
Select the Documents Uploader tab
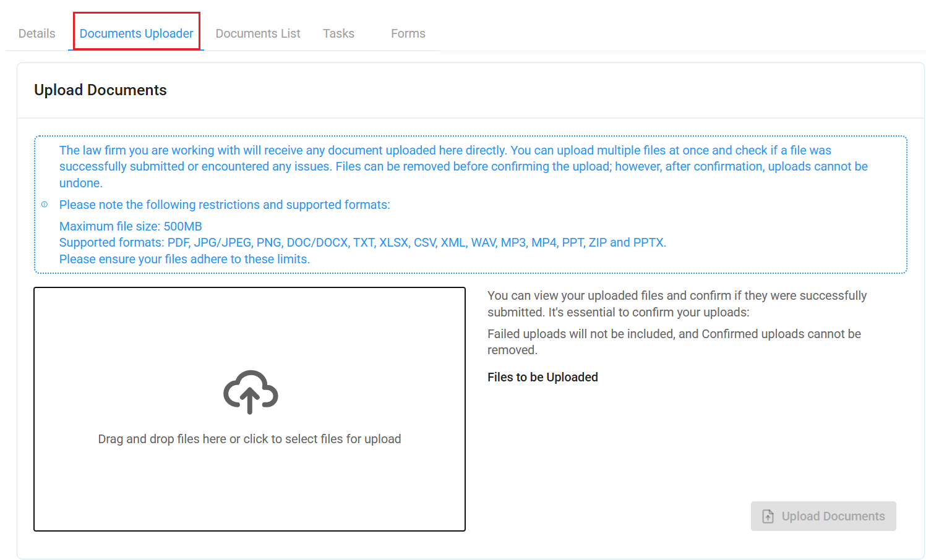[x=136, y=33]
